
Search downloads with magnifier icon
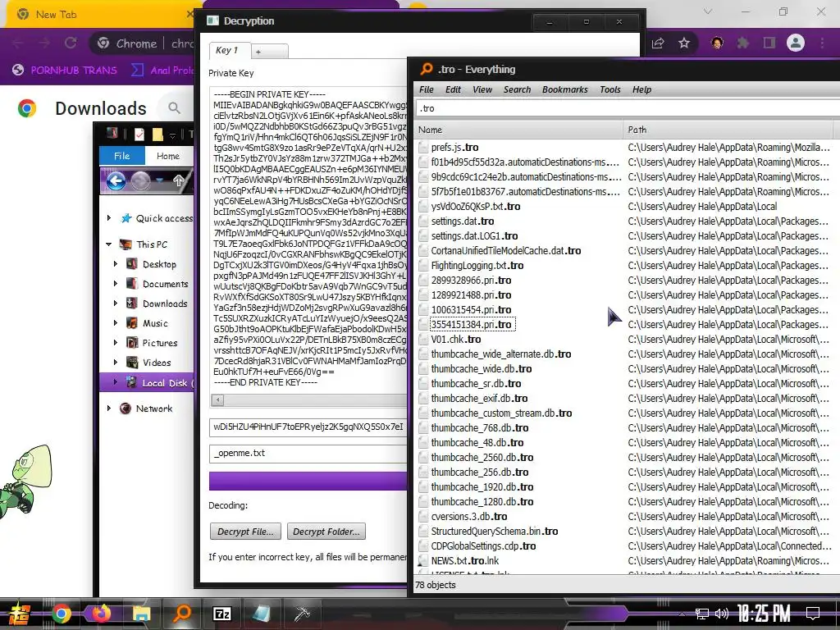click(174, 107)
